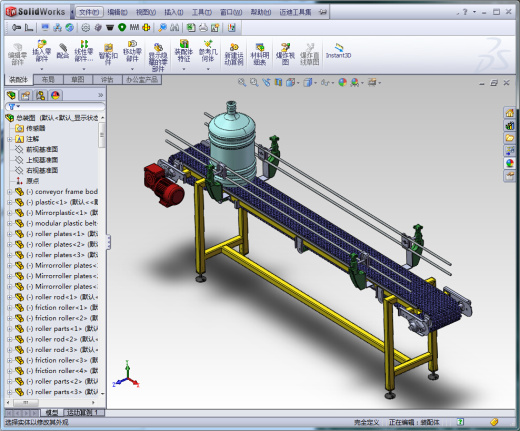520x431 pixels.
Task: Open the Bill of Materials (材料明细表) tool
Action: coord(260,54)
